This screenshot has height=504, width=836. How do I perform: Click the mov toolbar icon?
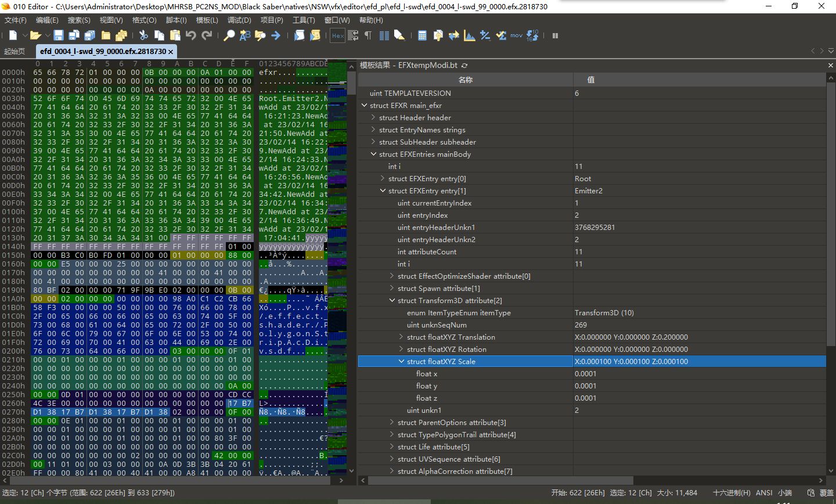click(x=516, y=35)
